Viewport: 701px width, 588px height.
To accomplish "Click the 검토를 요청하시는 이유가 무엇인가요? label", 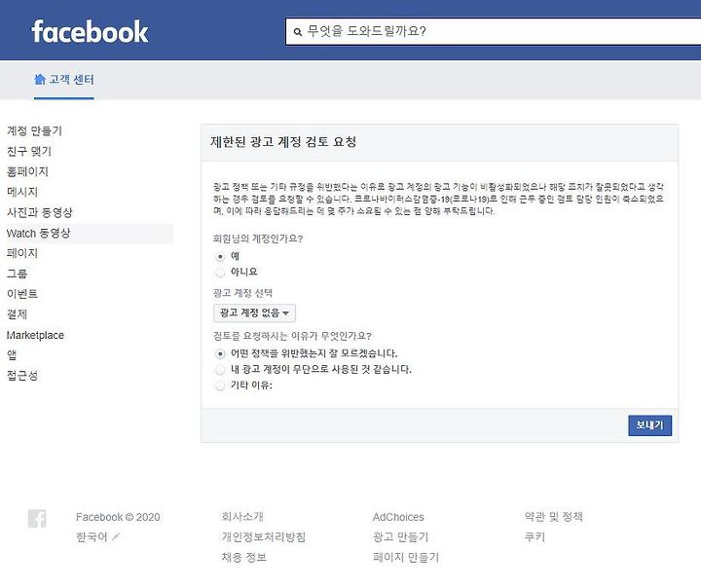I will [292, 336].
